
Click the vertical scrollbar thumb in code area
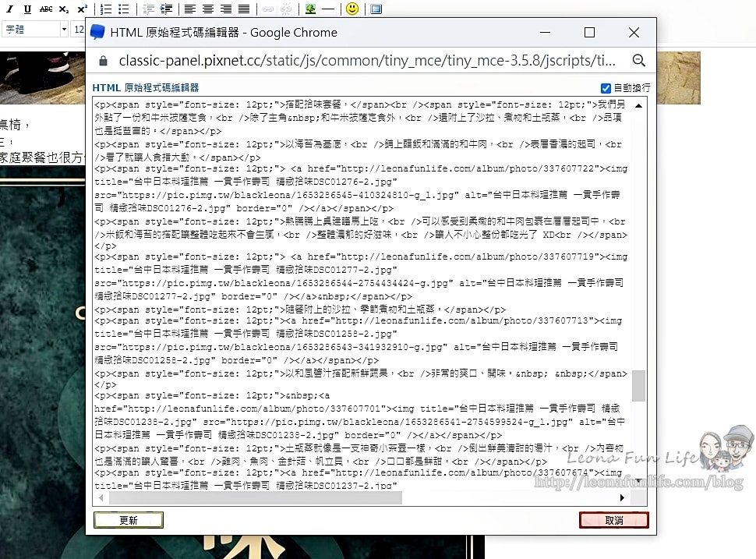638,385
